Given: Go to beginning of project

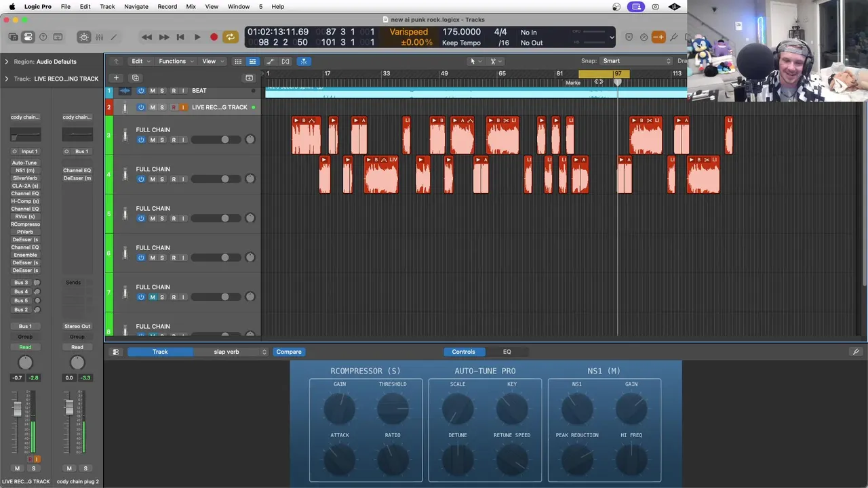Looking at the screenshot, I should pyautogui.click(x=180, y=37).
